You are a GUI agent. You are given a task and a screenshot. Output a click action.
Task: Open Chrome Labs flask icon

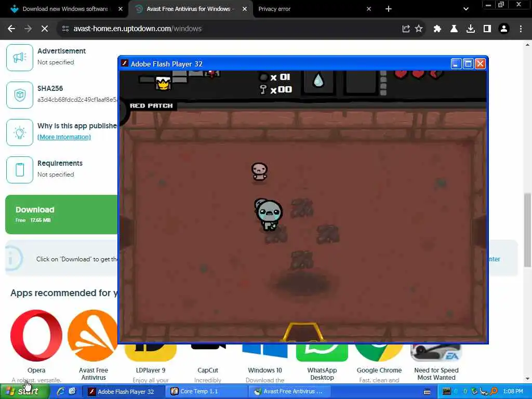pos(454,29)
